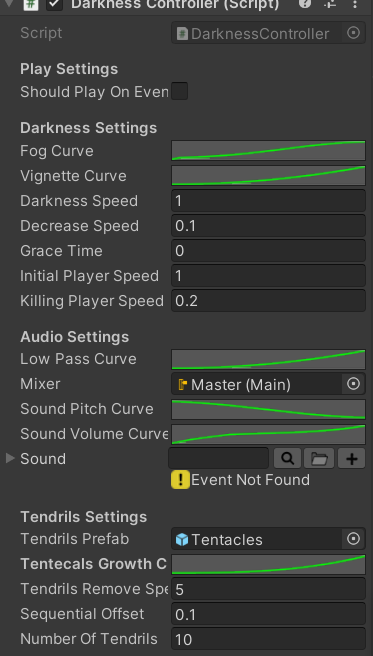This screenshot has height=656, width=373.
Task: Click the Event Not Found warning icon
Action: (181, 480)
